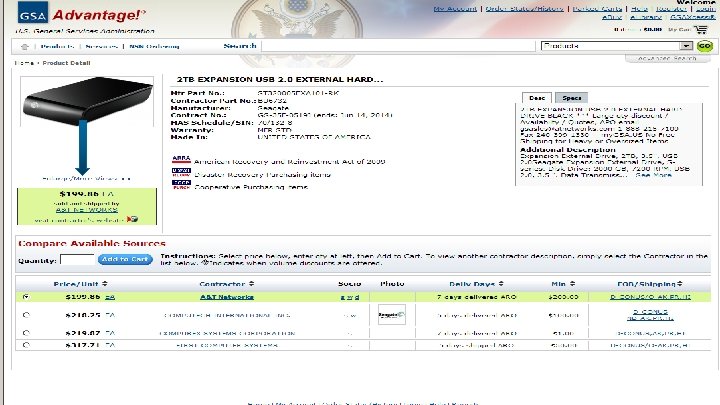Open the Order Status/History link
The width and height of the screenshot is (720, 405).
pos(524,9)
